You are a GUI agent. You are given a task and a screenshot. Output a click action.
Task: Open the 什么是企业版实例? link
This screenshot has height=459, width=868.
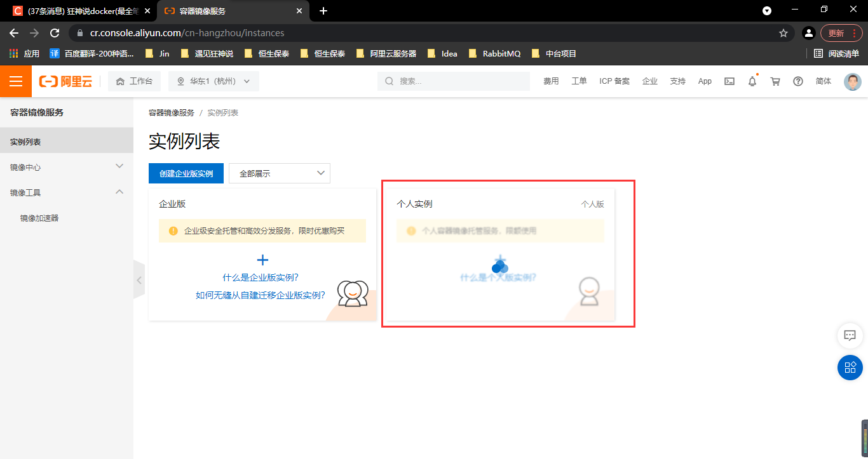(261, 277)
